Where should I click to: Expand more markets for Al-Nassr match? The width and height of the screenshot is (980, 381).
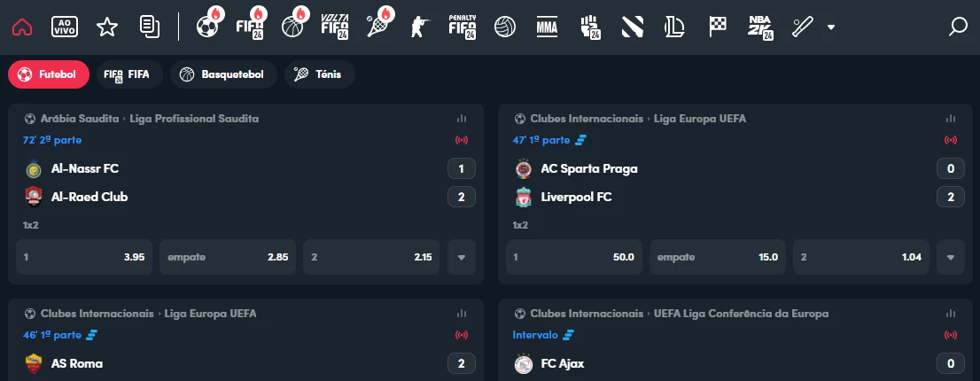coord(461,257)
